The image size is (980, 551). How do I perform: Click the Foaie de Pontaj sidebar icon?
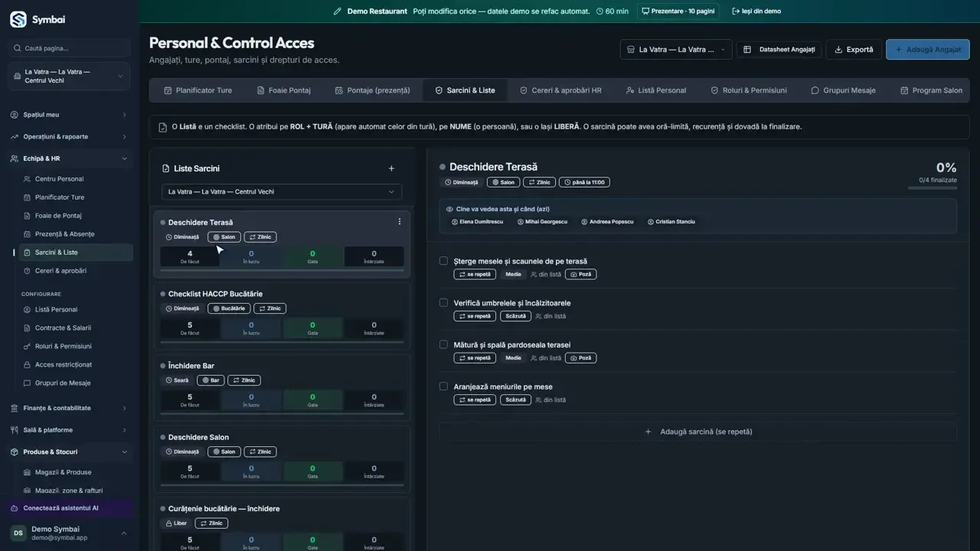coord(28,216)
